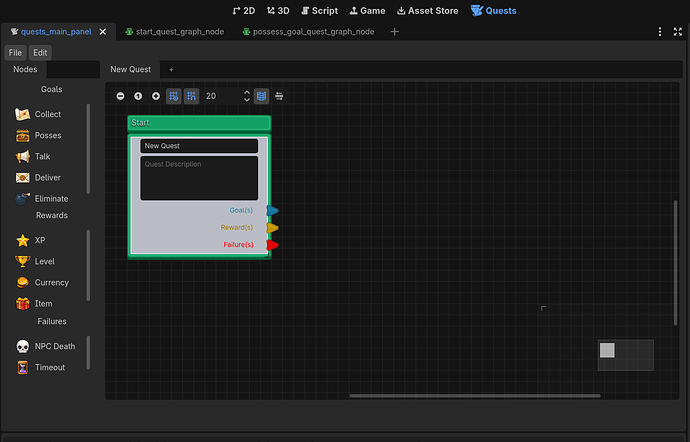Zoom in the quest graph

[x=156, y=96]
